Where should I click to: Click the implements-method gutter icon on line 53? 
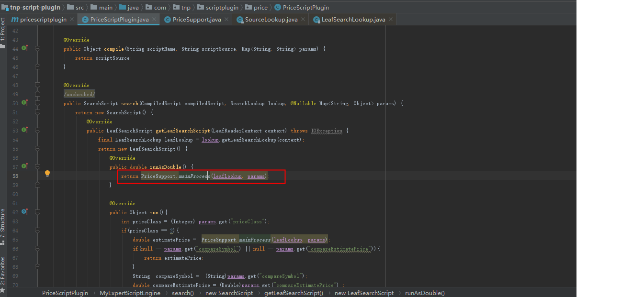(25, 130)
